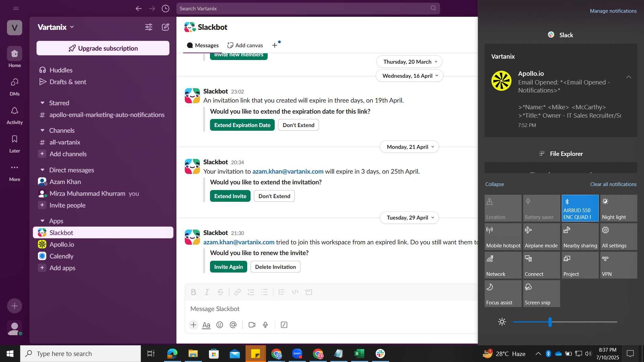The height and width of the screenshot is (362, 644).
Task: Click the Invite Again button
Action: [x=228, y=267]
